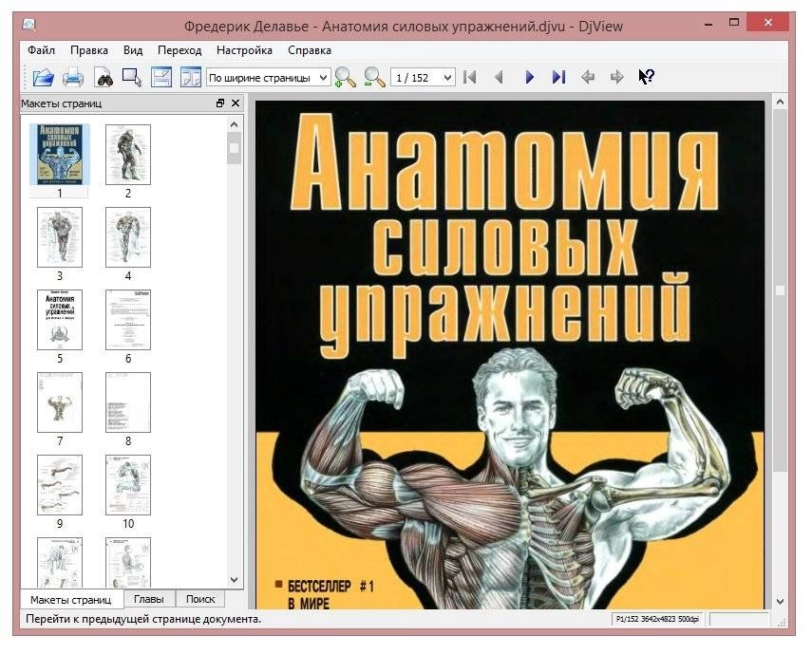Click document view scroll up arrow

tap(780, 103)
